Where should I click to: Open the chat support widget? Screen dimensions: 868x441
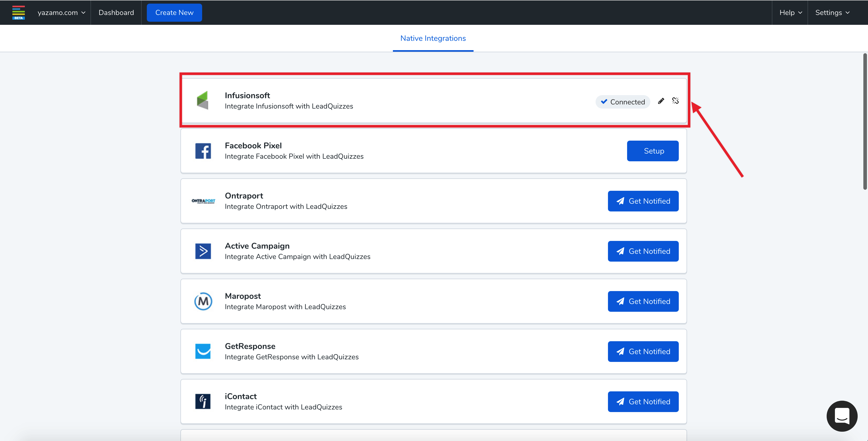coord(842,416)
